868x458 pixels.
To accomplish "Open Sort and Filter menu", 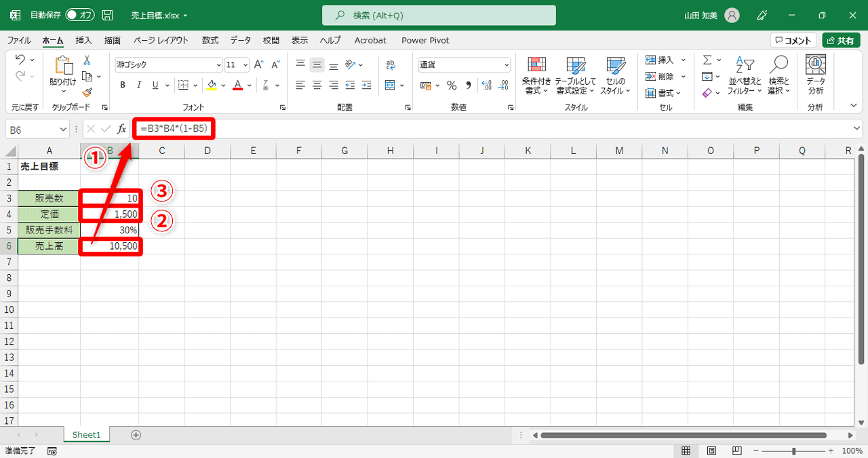I will pos(745,75).
